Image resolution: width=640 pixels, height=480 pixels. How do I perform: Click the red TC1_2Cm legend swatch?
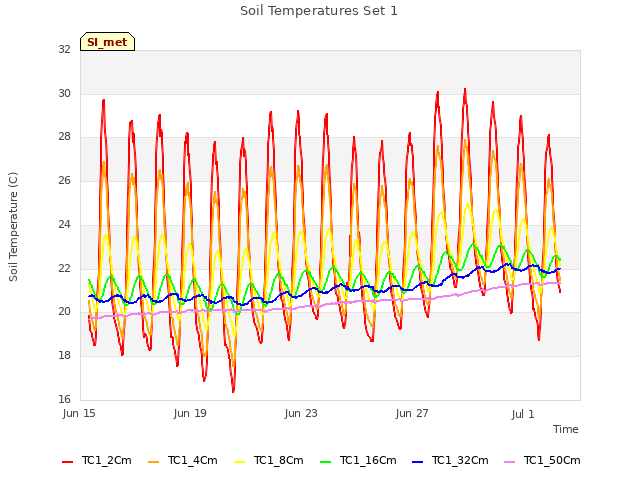67,462
